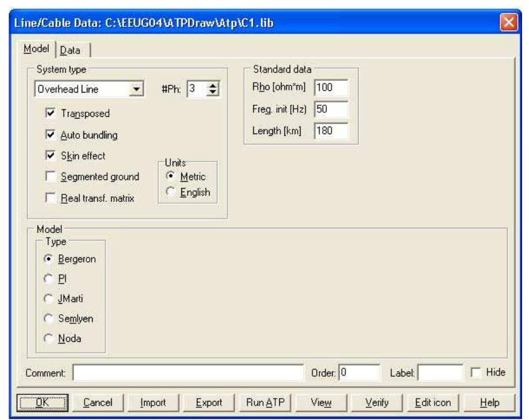Select the Semlyen model type
This screenshot has height=420, width=529.
48,319
